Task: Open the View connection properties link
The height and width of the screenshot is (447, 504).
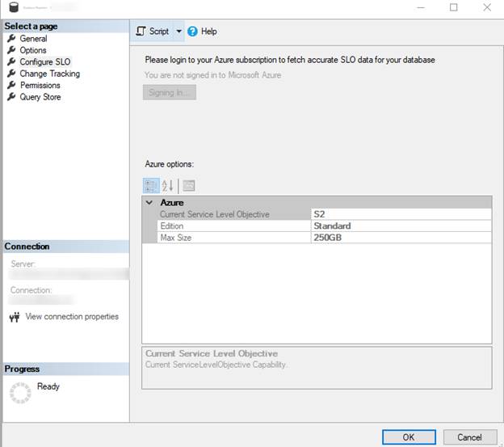Action: pos(72,317)
